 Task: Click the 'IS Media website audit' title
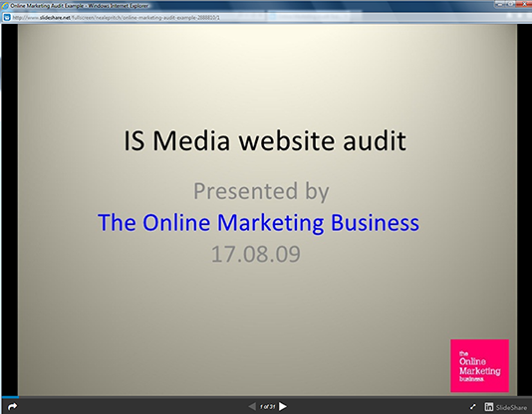point(265,140)
